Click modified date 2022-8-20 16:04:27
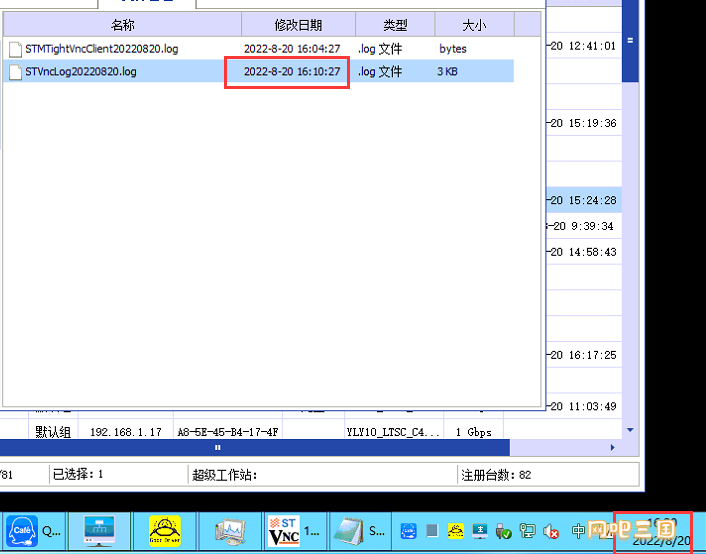Viewport: 706px width, 554px height. point(292,49)
